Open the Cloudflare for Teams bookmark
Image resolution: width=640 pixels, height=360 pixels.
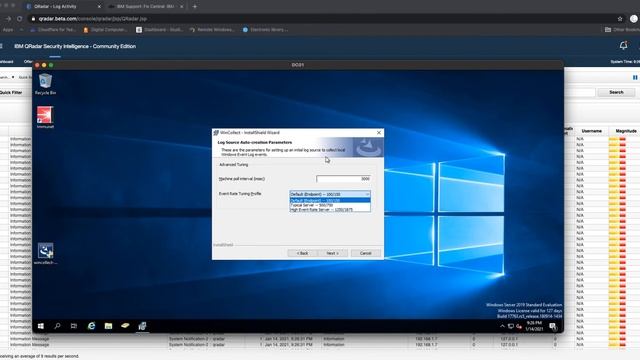coord(53,30)
